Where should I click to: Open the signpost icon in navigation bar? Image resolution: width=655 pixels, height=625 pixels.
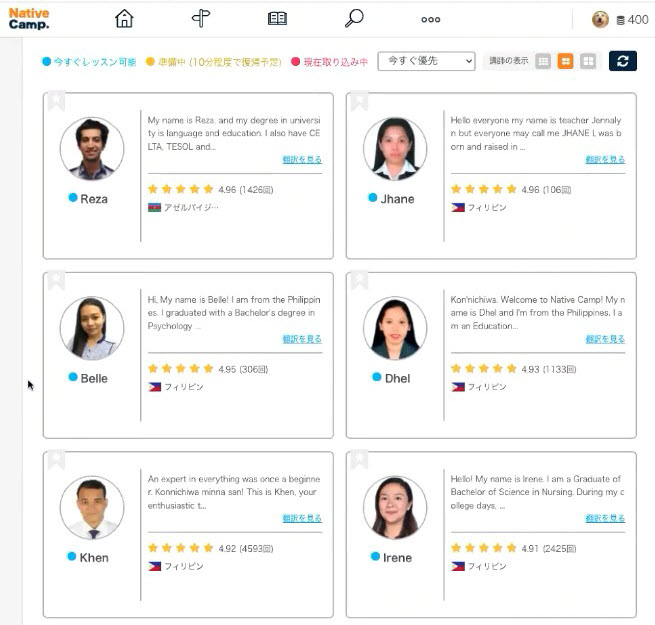point(200,19)
